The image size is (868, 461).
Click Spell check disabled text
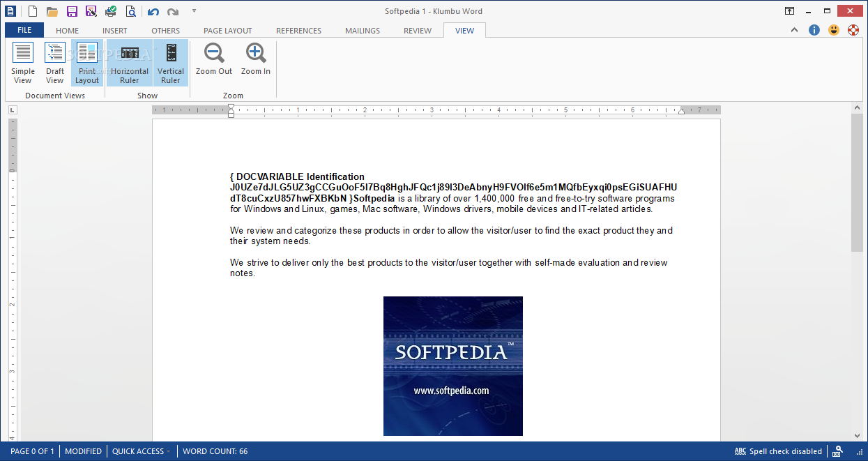786,451
